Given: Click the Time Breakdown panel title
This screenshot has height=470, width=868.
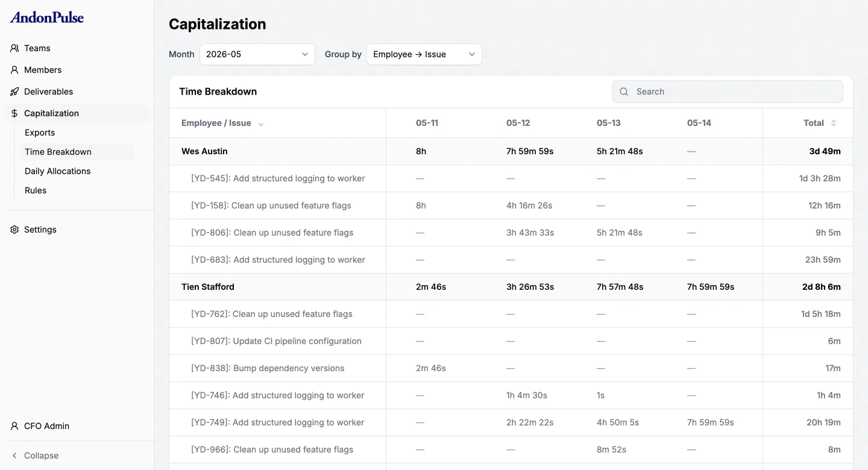Looking at the screenshot, I should (x=218, y=92).
